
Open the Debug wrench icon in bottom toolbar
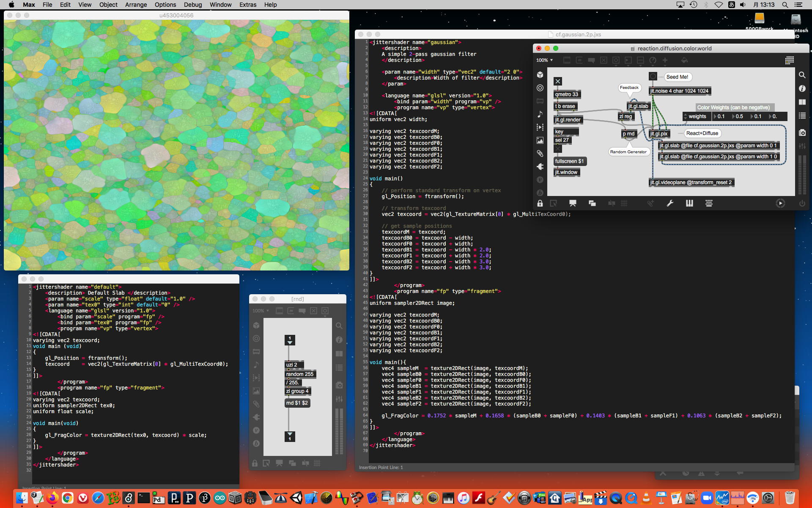[670, 203]
